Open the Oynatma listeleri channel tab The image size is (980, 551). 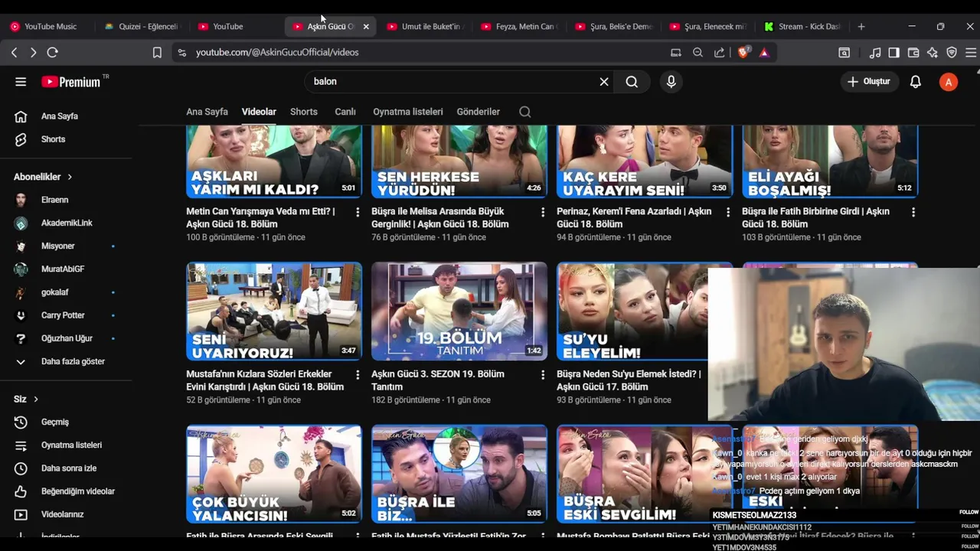(408, 112)
